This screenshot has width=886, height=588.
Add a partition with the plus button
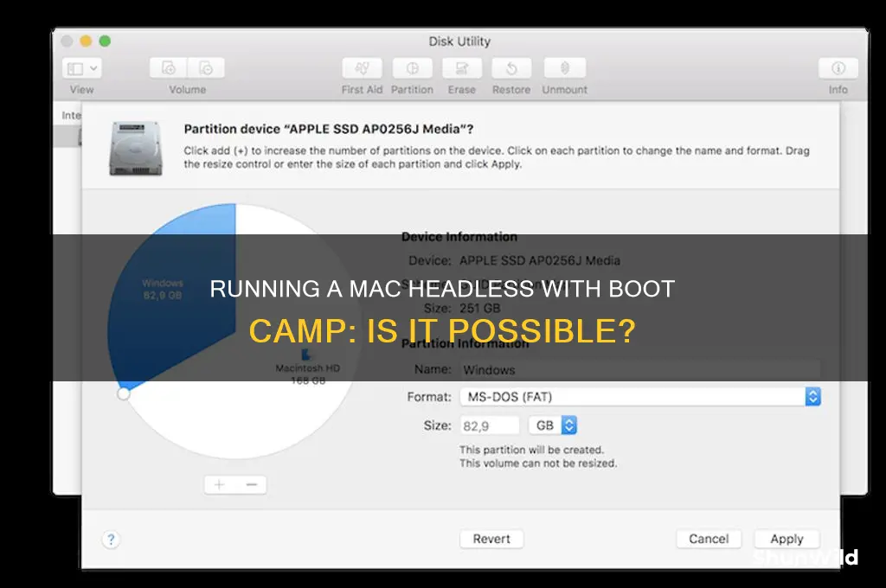tap(220, 484)
